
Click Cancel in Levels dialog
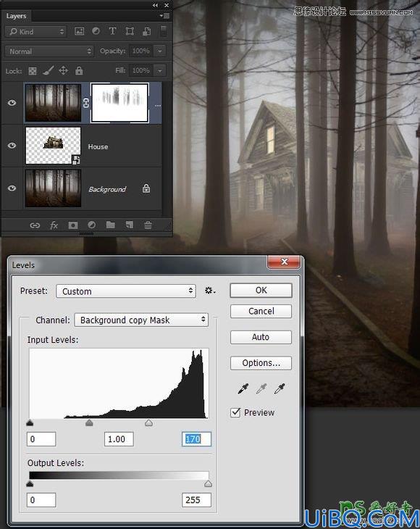[261, 311]
